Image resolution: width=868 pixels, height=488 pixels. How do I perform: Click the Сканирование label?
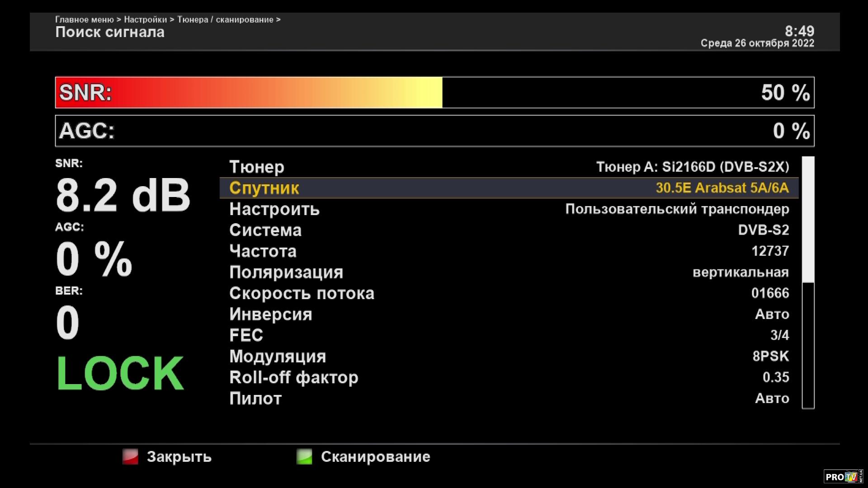pos(375,457)
